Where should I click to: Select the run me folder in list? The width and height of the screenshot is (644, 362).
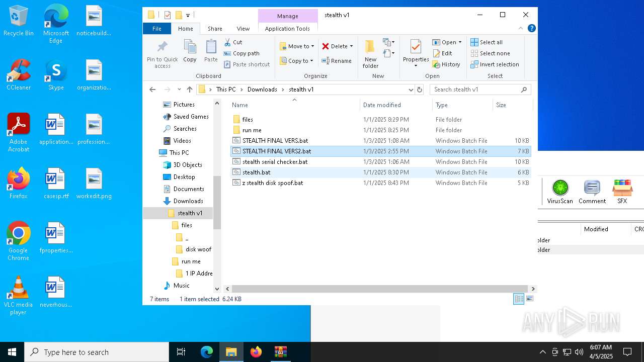pos(381,130)
